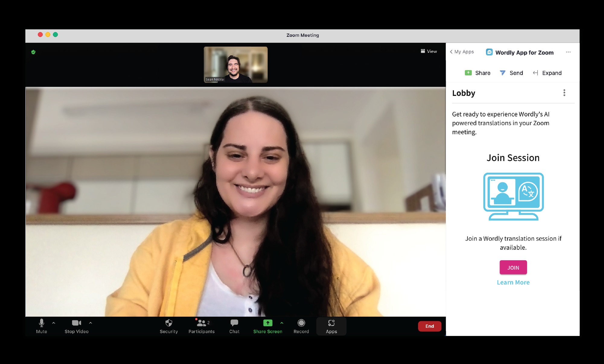Follow the Learn More link

[x=513, y=282]
